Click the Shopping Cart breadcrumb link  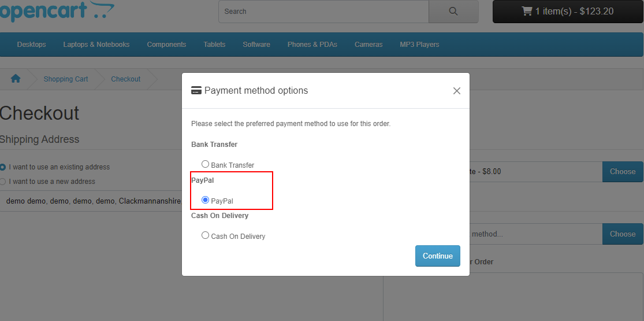pos(66,79)
